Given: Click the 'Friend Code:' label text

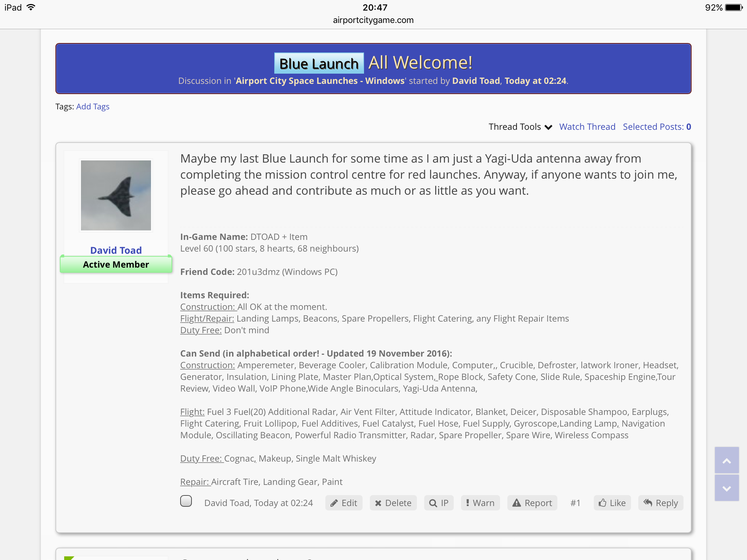Looking at the screenshot, I should (207, 272).
